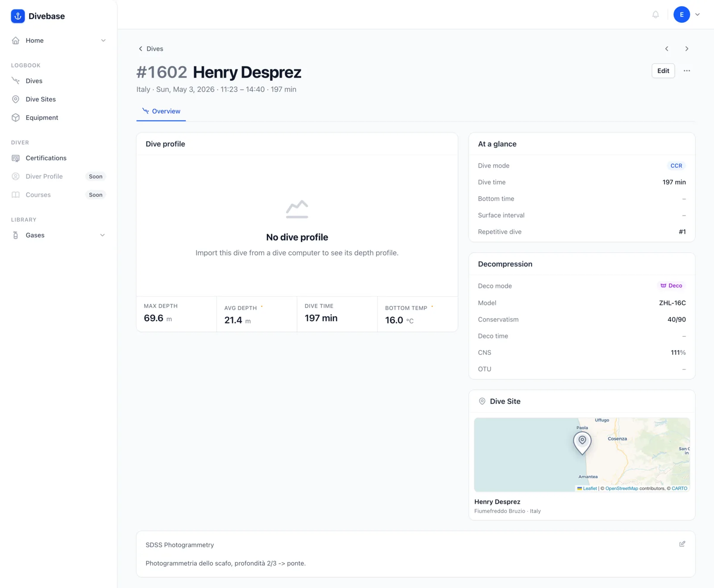Click the Dives breadcrumb link

155,49
